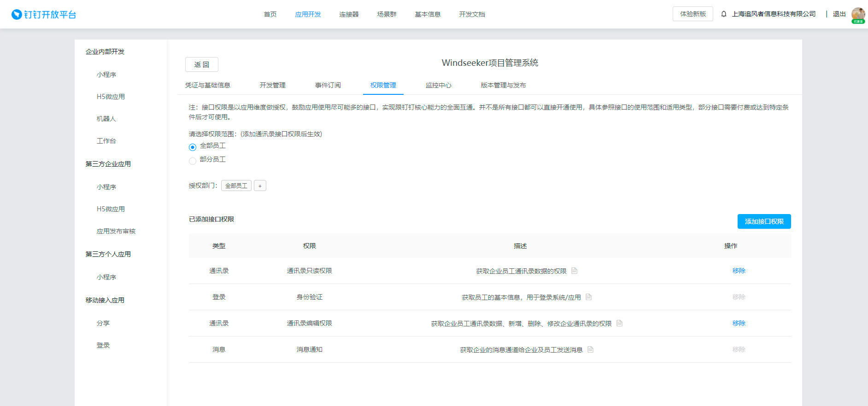Screen dimensions: 868x406
Task: Click the 消息 type cell in table
Action: click(219, 349)
